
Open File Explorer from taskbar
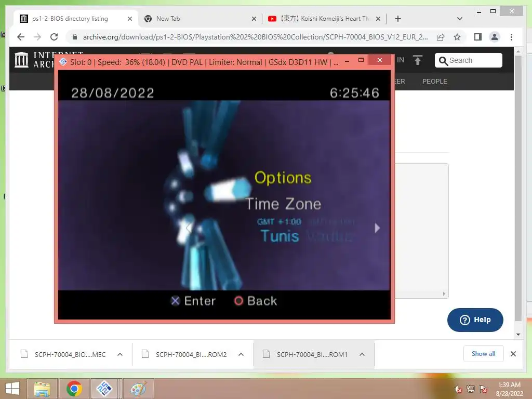pyautogui.click(x=42, y=389)
